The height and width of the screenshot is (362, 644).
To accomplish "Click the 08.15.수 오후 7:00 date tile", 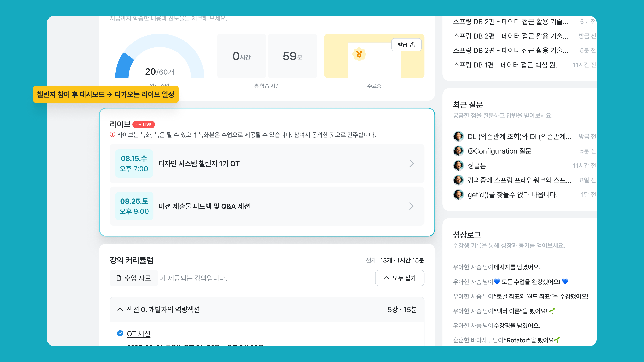I will (x=134, y=163).
